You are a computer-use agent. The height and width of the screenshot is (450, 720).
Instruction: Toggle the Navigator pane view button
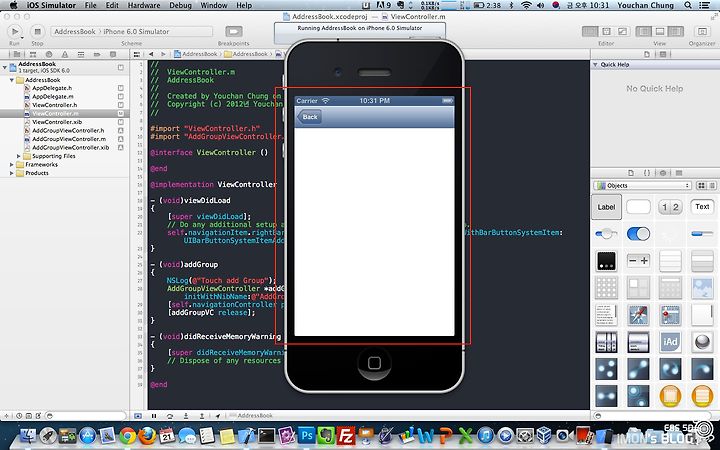click(x=643, y=31)
